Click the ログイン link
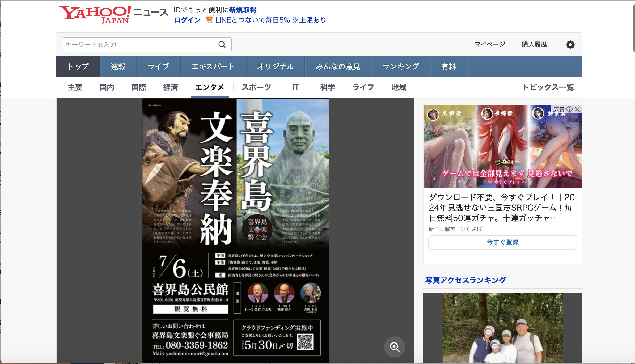 click(187, 20)
